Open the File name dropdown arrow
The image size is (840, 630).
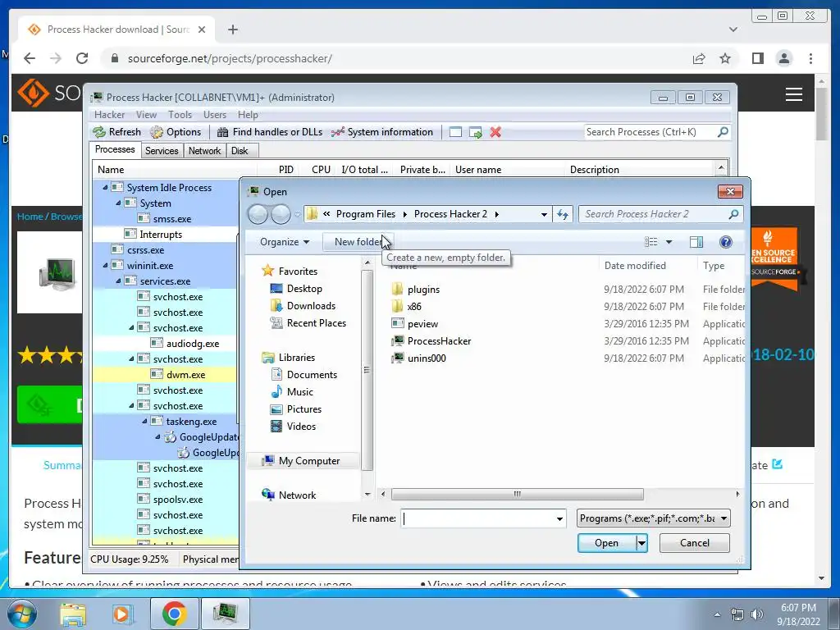tap(559, 518)
